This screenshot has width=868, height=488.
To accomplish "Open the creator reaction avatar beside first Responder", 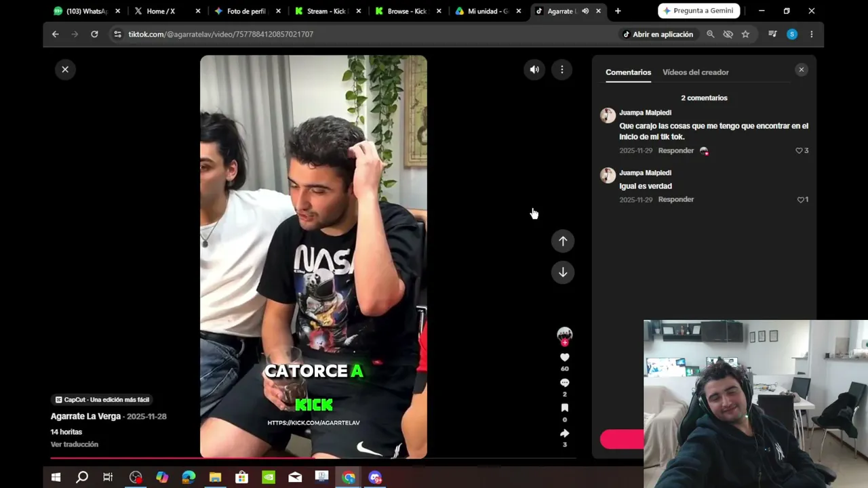I will (704, 150).
